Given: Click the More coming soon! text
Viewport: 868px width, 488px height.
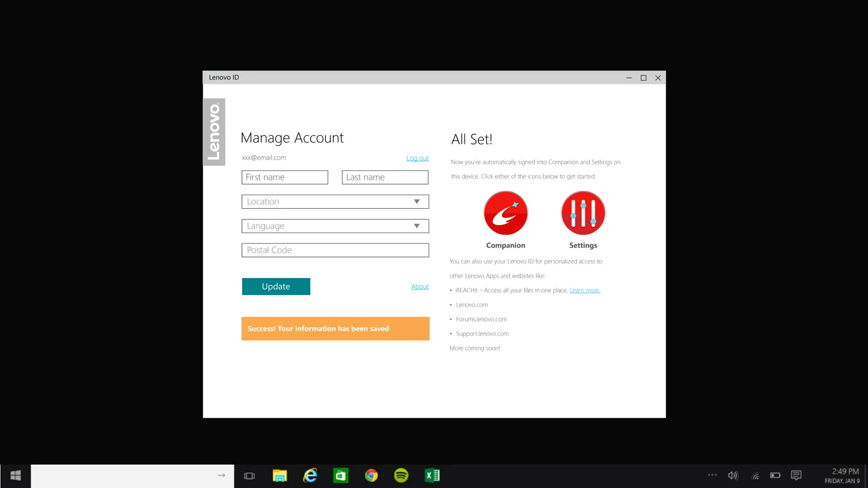Looking at the screenshot, I should 475,348.
